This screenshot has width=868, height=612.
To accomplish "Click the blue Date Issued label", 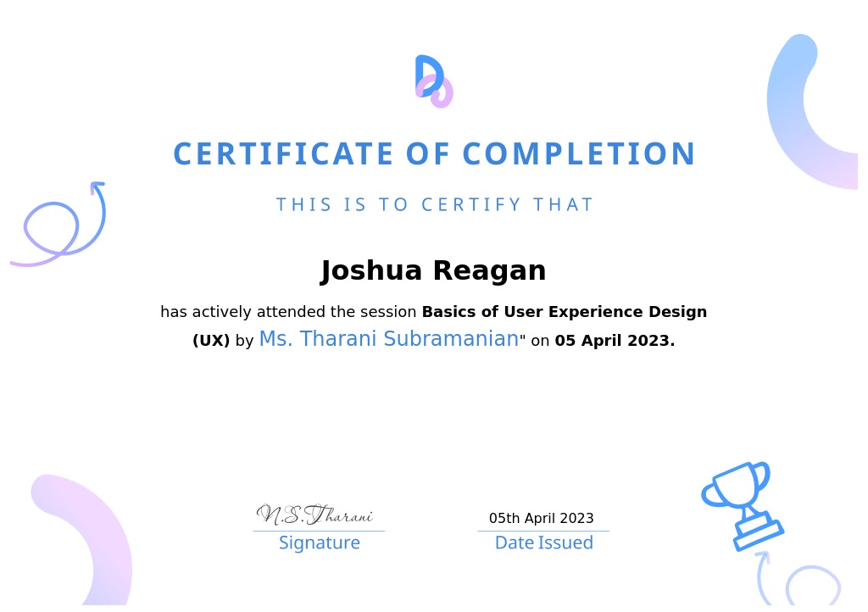I will (x=543, y=543).
